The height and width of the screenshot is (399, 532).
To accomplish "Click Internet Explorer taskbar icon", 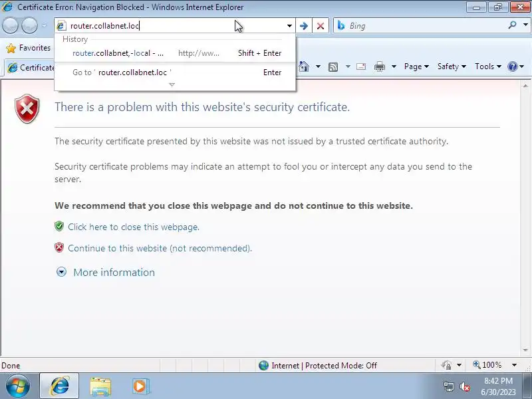I will pyautogui.click(x=59, y=386).
